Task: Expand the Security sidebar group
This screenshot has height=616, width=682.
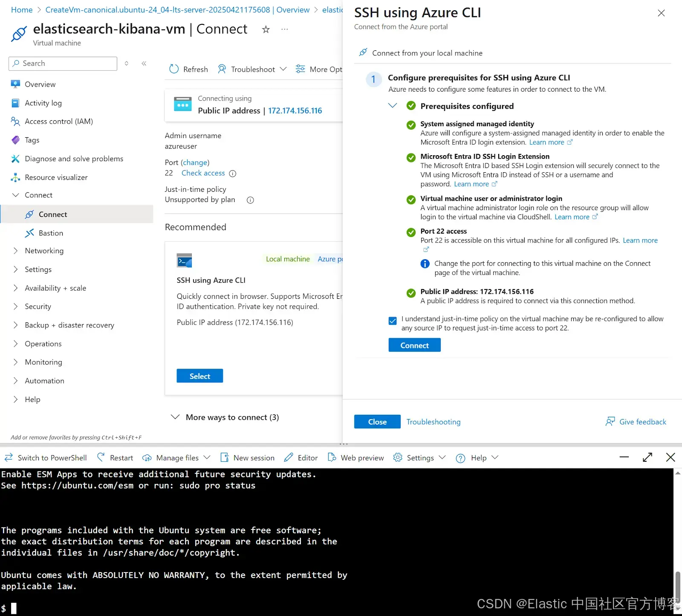Action: click(16, 307)
